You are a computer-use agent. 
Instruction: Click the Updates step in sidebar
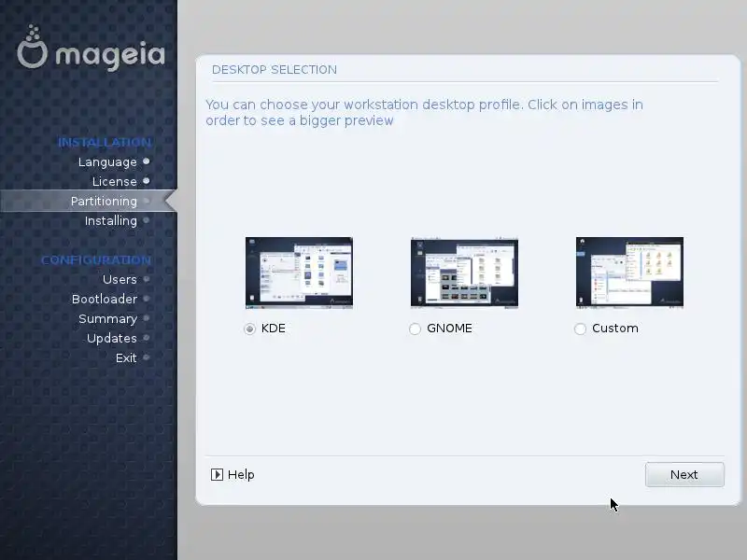tap(112, 338)
